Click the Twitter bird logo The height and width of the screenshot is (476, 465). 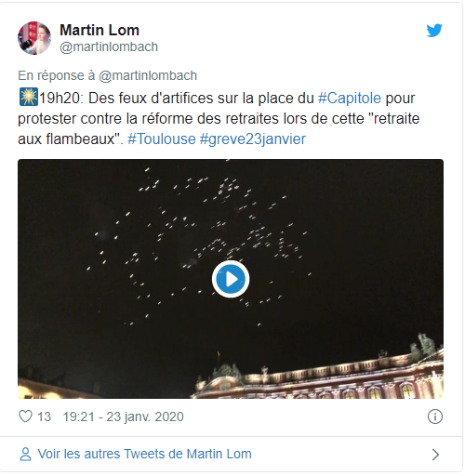pyautogui.click(x=434, y=30)
